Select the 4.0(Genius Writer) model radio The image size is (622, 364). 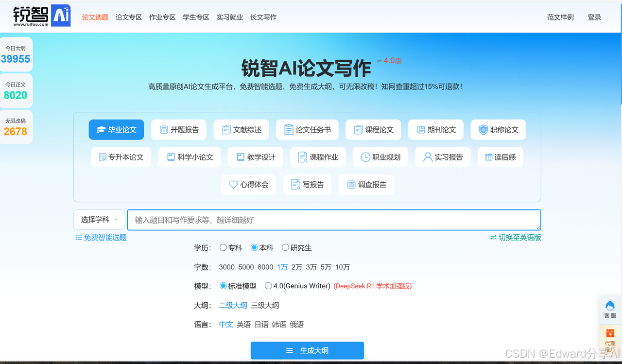pos(268,286)
